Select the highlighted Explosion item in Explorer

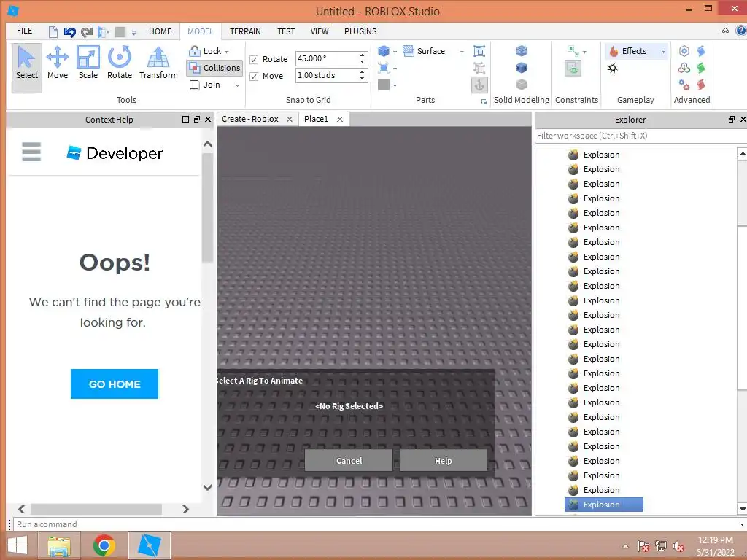tap(603, 505)
